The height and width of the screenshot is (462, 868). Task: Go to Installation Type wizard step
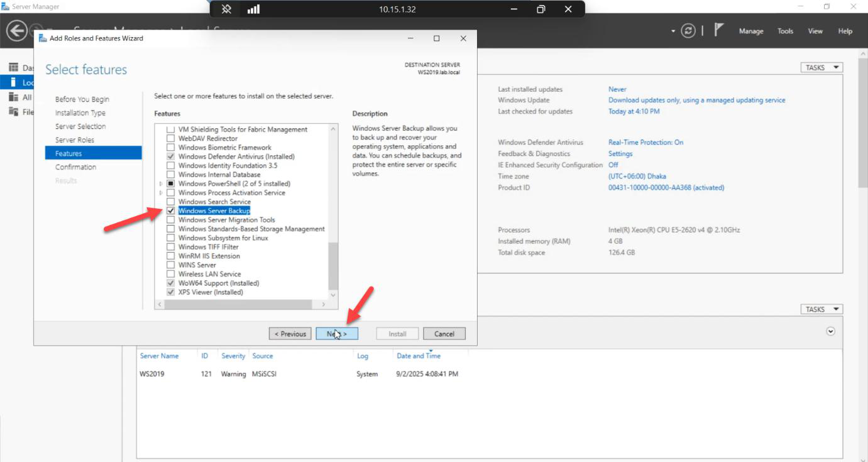coord(80,113)
